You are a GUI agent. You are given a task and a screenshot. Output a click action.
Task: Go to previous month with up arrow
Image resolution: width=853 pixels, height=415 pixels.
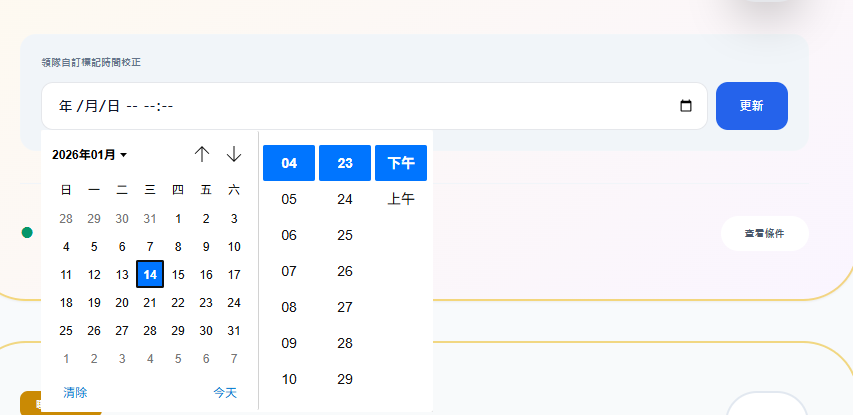coord(202,154)
